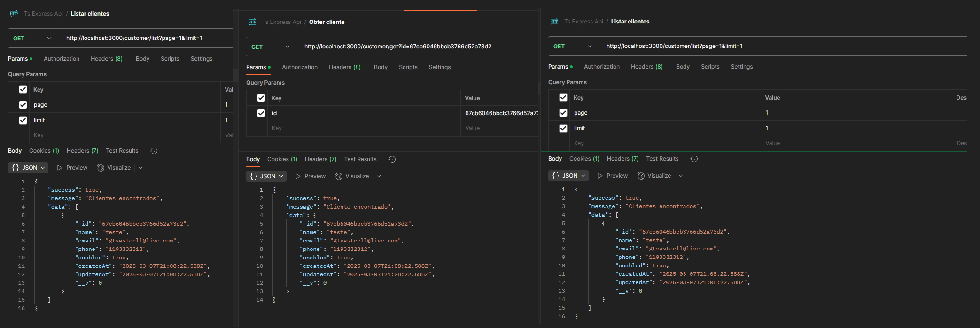Click Ts Express Api breadcrumb in Obter cliente panel
980x328 pixels.
click(282, 22)
